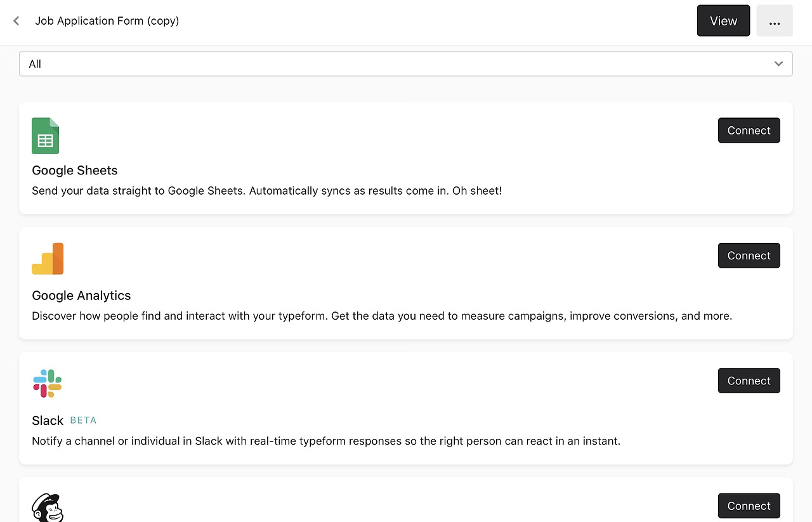Image resolution: width=812 pixels, height=522 pixels.
Task: Click the Mailchimp monkey logo icon
Action: click(x=48, y=507)
